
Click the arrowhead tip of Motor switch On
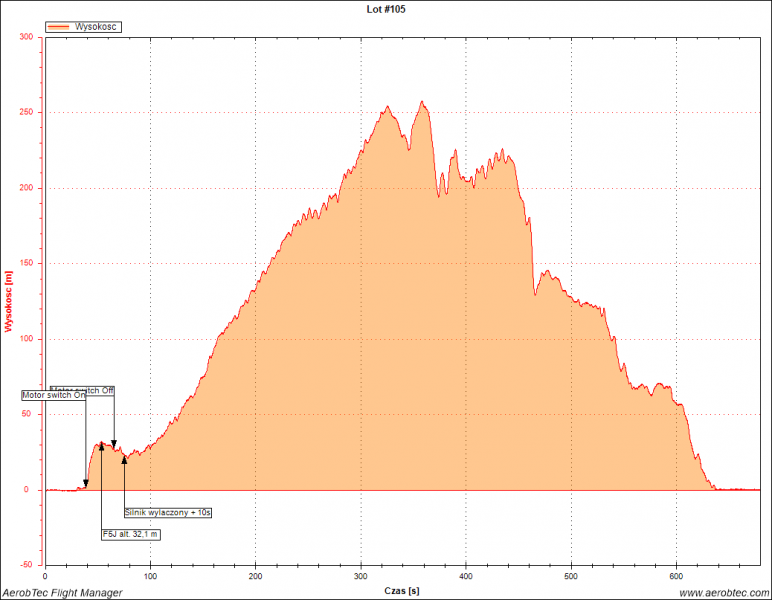[86, 485]
